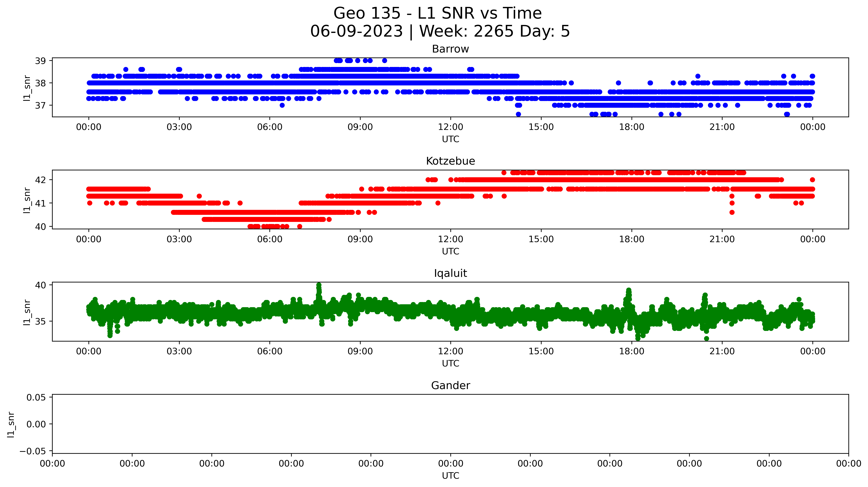Click the '35' y-axis tick in Iqaluit plot
868x487 pixels.
tap(40, 321)
